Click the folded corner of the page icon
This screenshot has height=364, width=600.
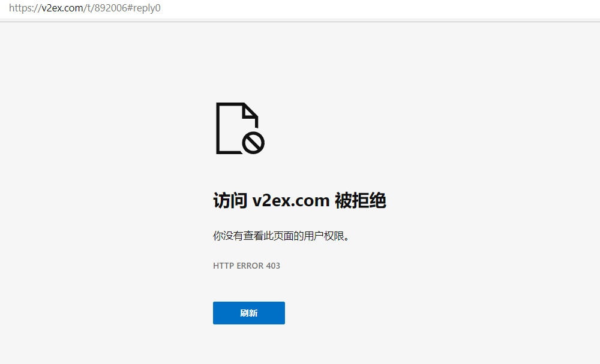point(250,110)
